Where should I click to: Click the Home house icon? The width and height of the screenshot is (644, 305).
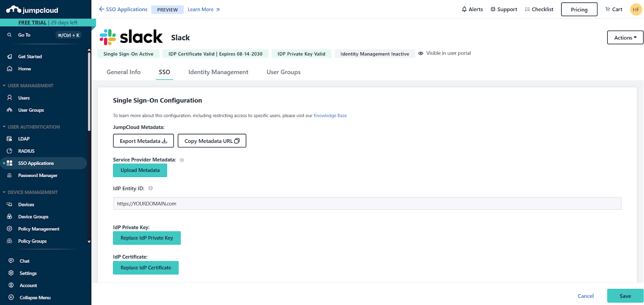[10, 69]
